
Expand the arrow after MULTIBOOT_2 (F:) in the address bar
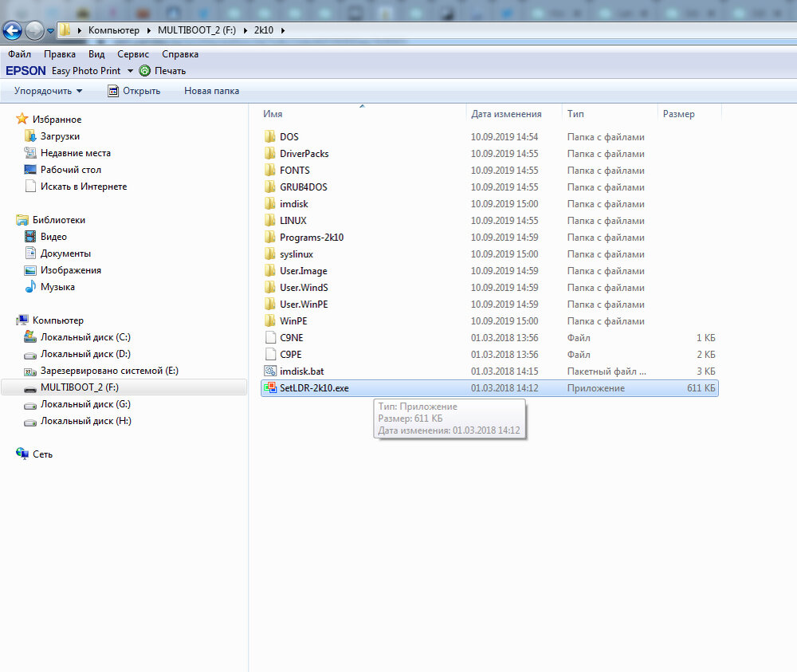tap(245, 30)
